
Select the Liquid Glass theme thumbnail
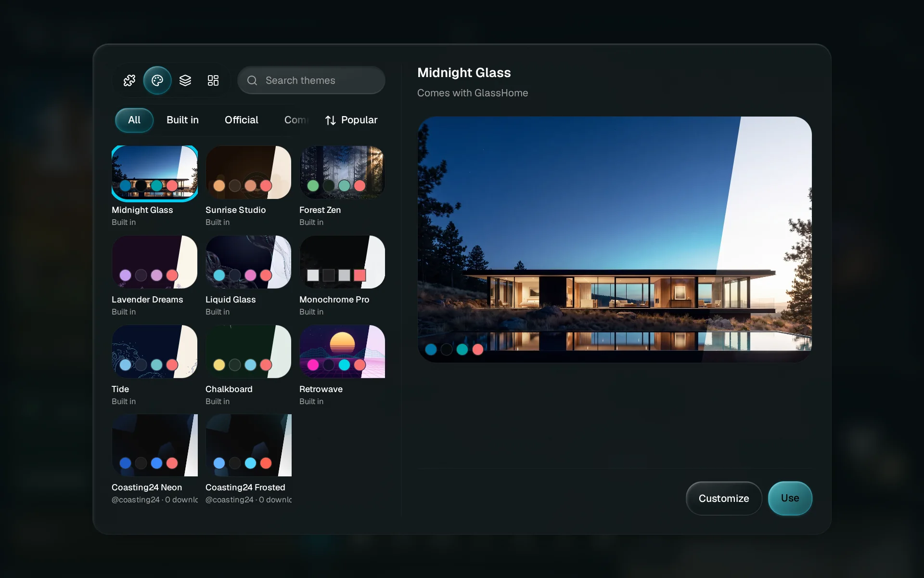coord(248,262)
